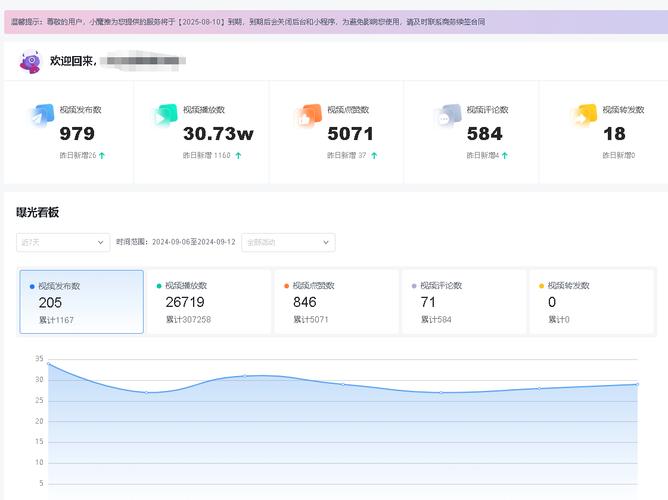Click the gray video comments icon
668x500 pixels.
coord(449,115)
